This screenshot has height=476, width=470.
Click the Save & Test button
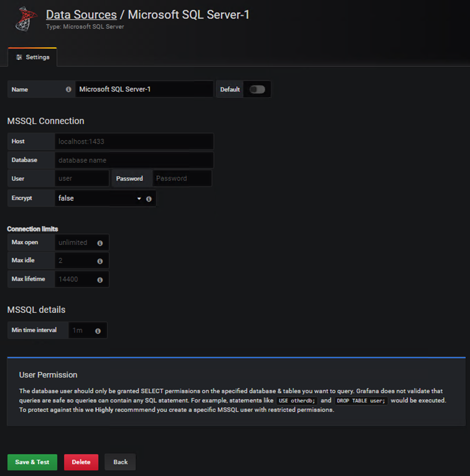(32, 462)
